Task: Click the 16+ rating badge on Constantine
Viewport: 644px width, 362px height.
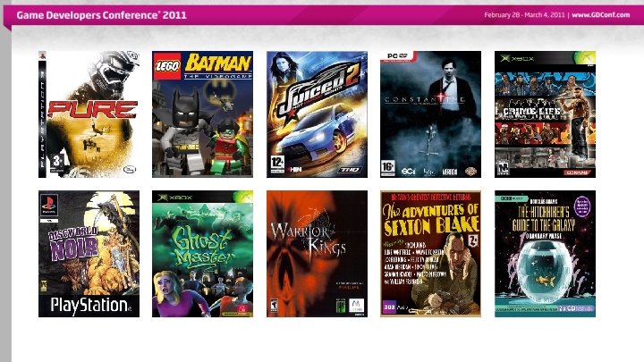Action: 387,167
